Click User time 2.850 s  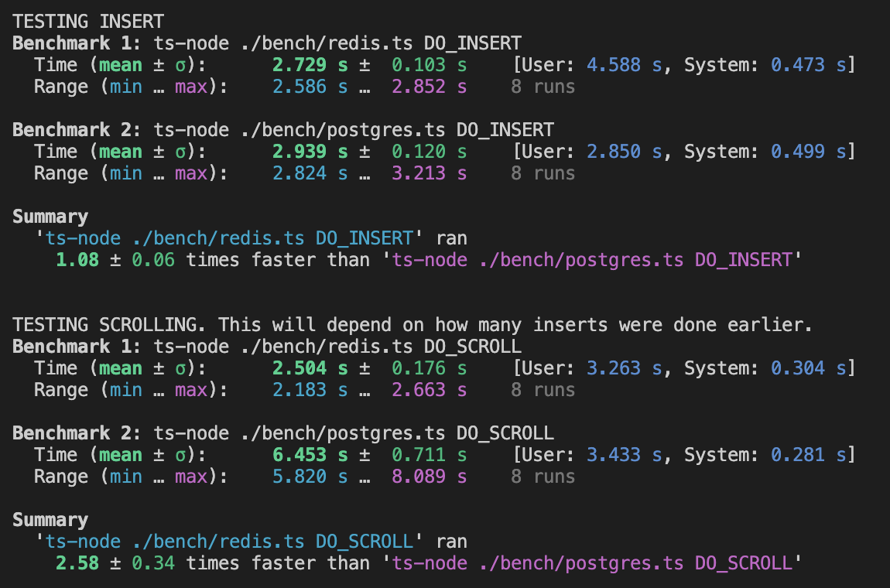[625, 152]
